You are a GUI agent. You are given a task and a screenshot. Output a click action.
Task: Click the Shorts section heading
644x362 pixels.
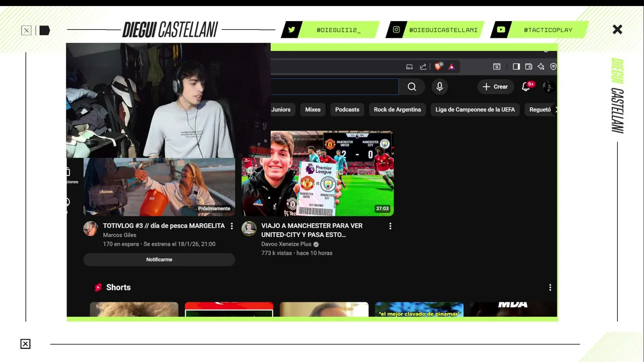(118, 288)
